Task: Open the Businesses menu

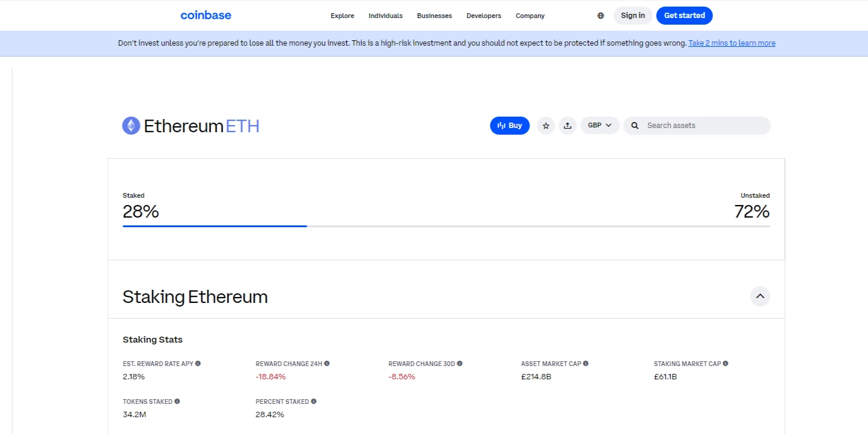Action: (434, 16)
